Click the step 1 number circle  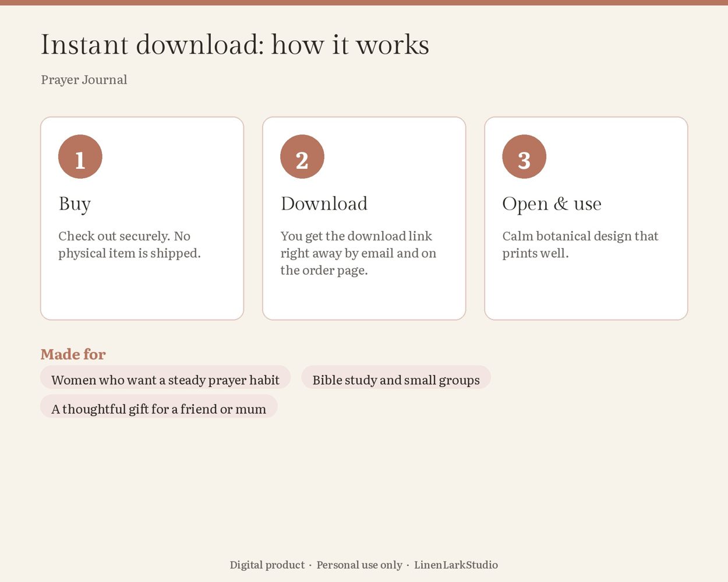(x=80, y=157)
